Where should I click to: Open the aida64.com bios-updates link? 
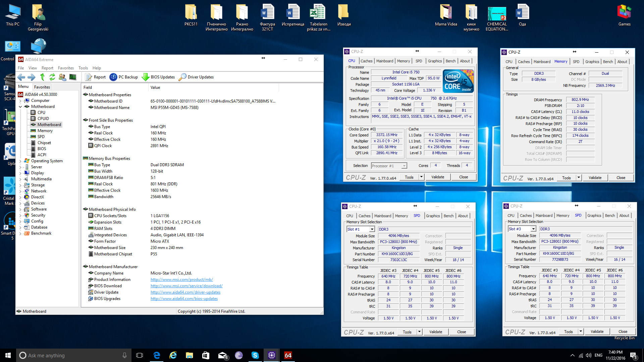pyautogui.click(x=184, y=299)
